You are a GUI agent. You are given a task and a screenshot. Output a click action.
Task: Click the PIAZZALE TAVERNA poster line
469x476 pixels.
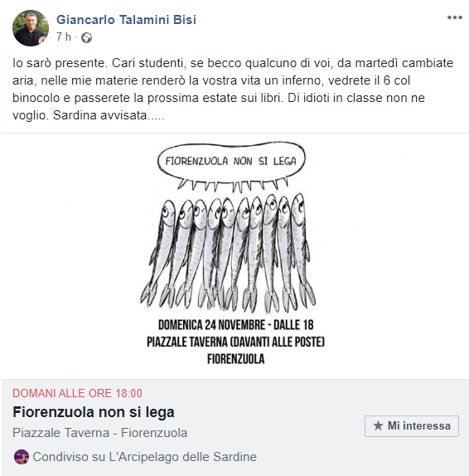click(235, 342)
